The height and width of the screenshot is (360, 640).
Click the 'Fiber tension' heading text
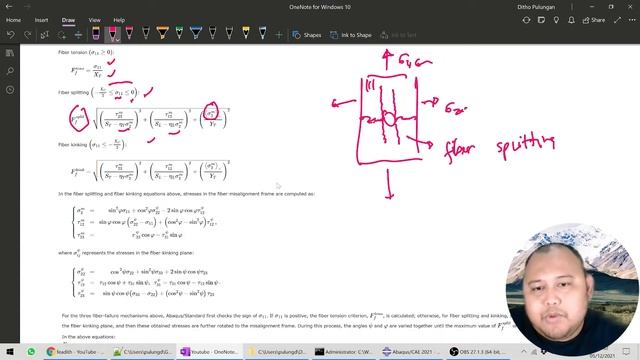point(73,52)
